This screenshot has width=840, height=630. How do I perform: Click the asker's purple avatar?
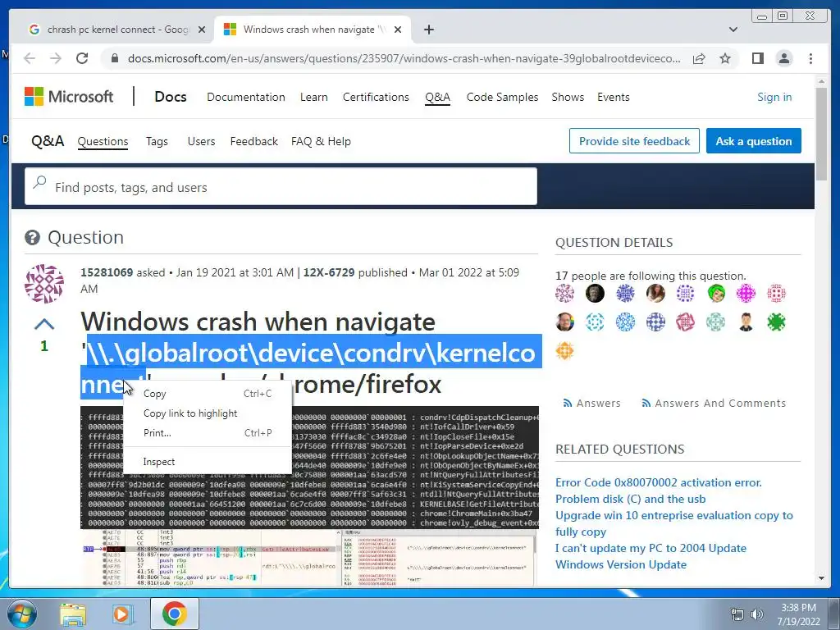44,283
